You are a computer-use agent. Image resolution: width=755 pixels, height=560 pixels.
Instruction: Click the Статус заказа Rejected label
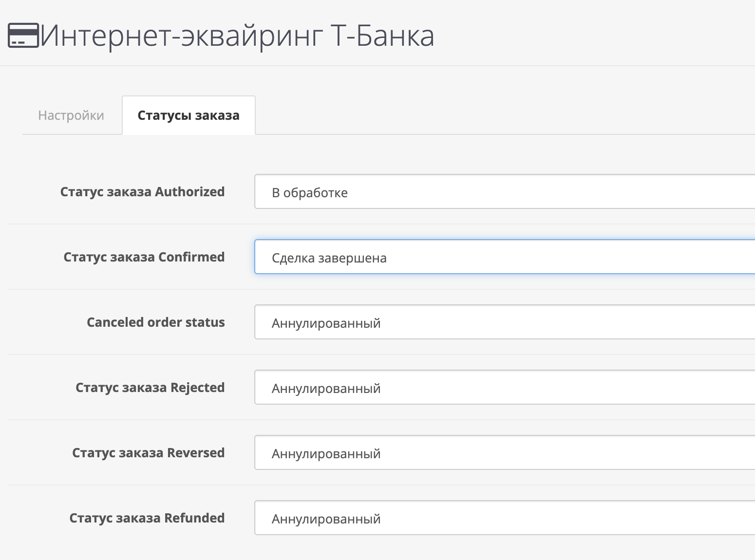[150, 388]
